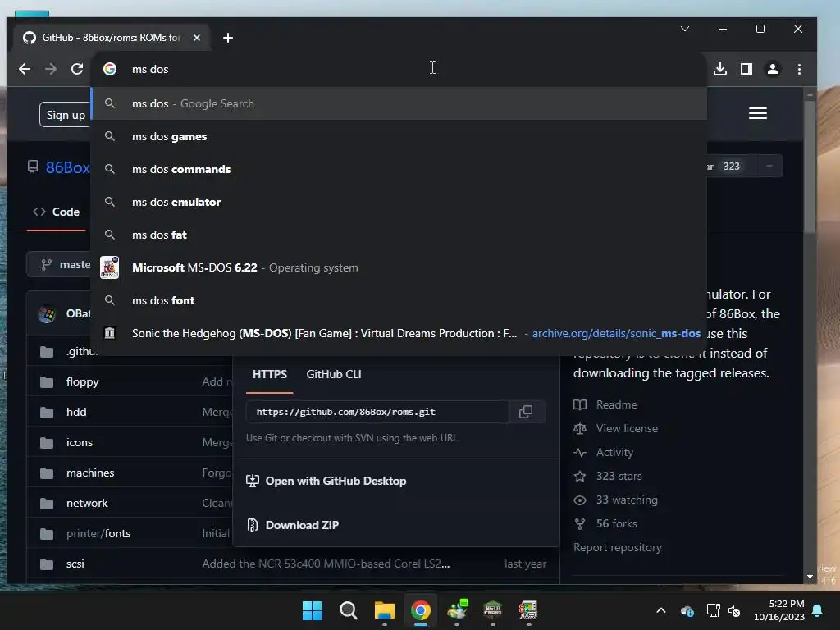Screen dimensions: 840x630
Task: Open the Code tab
Action: tap(57, 212)
